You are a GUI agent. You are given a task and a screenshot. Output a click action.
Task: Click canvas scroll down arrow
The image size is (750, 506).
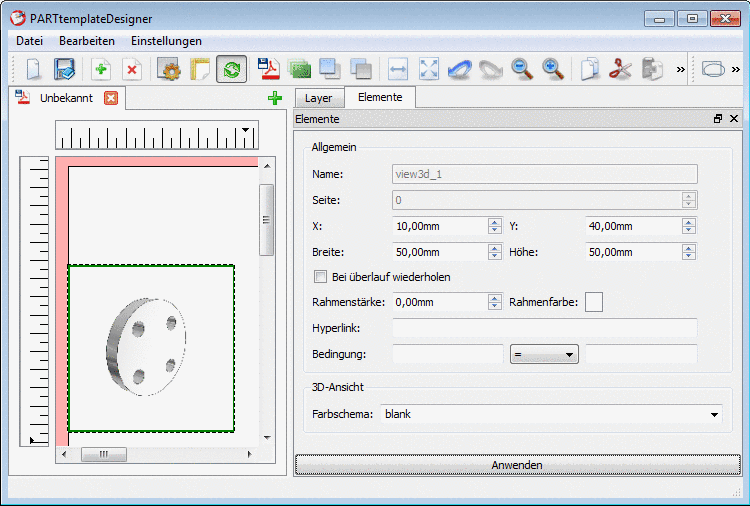[267, 437]
